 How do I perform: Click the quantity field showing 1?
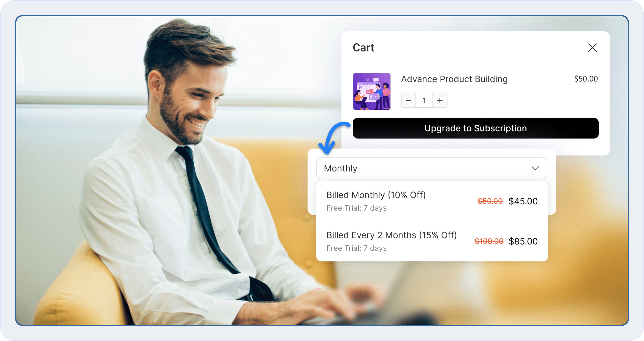pyautogui.click(x=424, y=100)
